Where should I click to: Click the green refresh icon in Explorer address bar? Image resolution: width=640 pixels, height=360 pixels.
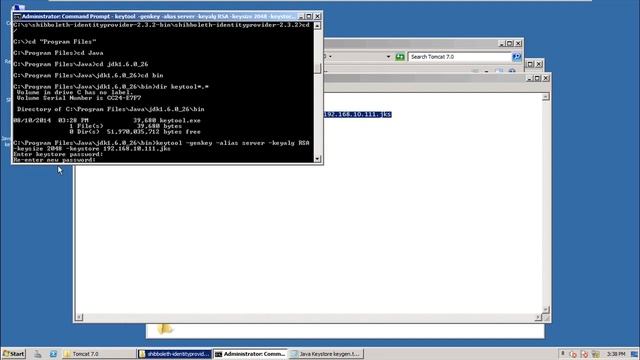pos(400,57)
